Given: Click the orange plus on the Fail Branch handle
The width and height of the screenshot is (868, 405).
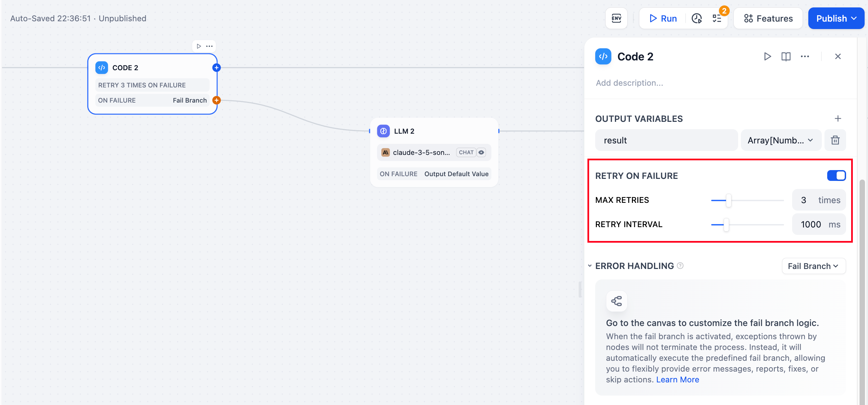Looking at the screenshot, I should click(216, 100).
